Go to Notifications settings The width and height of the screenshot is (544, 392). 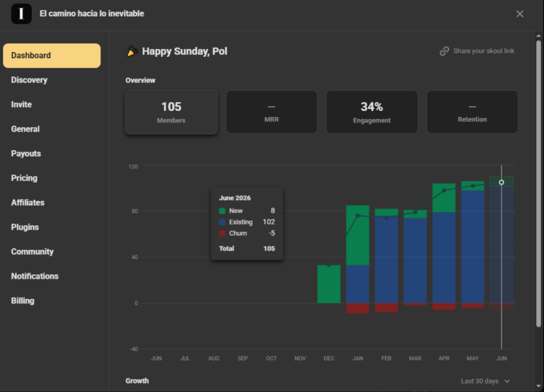pos(35,276)
